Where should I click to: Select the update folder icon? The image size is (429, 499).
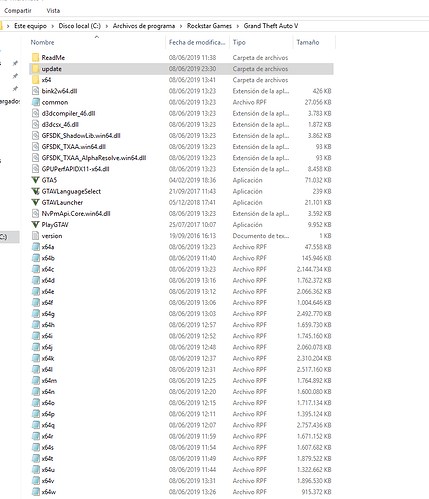[36, 69]
